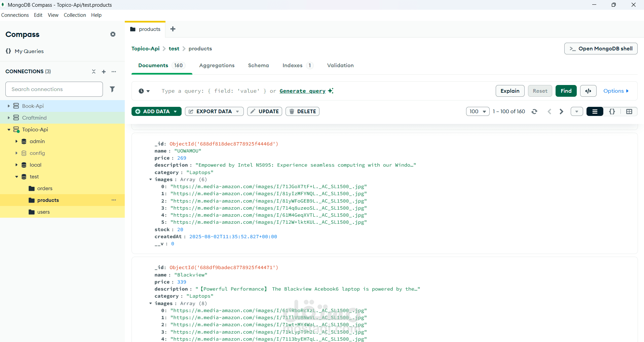This screenshot has width=644, height=342.
Task: Expand query Options link
Action: point(616,91)
